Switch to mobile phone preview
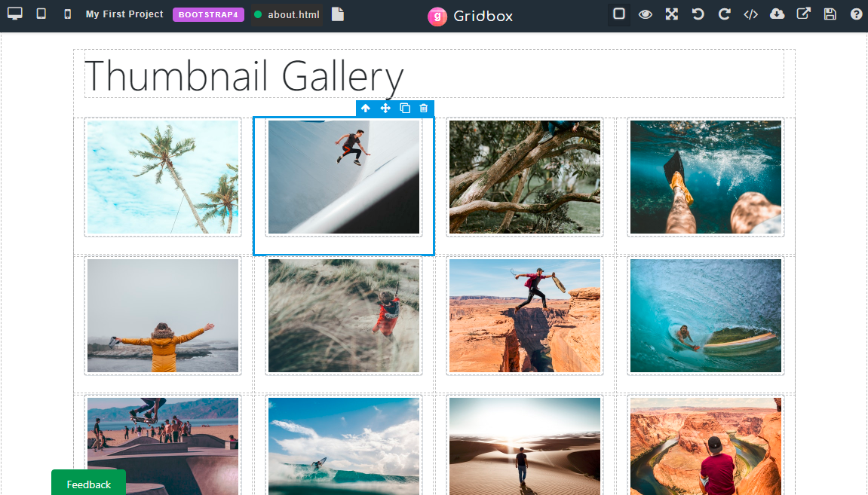The width and height of the screenshot is (868, 495). point(66,14)
